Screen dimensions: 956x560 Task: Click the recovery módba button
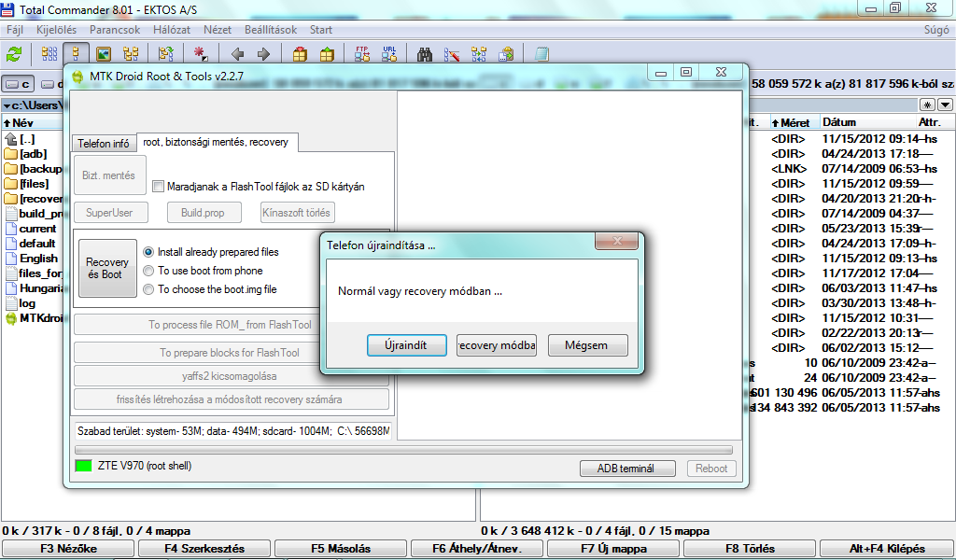(497, 345)
